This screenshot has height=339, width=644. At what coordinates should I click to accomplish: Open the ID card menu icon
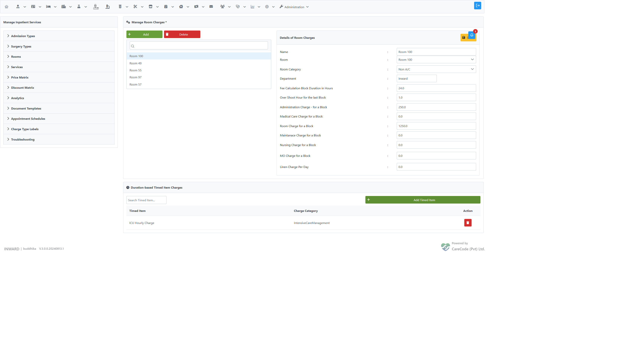coord(33,7)
